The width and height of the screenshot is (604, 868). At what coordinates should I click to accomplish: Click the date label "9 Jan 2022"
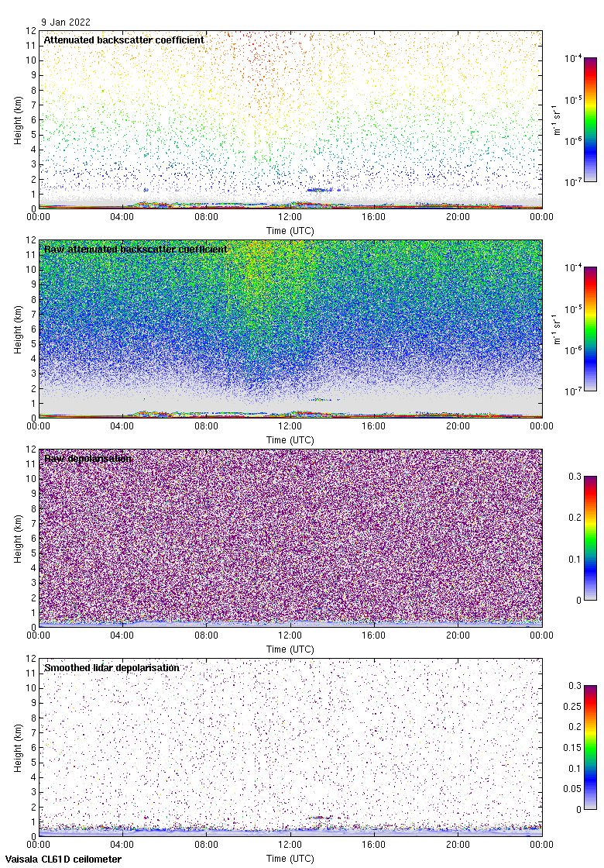pos(65,22)
